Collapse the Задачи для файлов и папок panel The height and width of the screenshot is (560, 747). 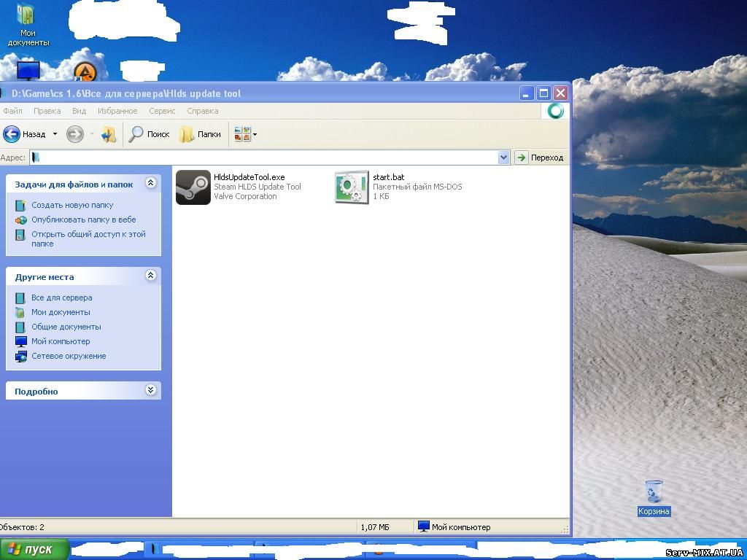[x=150, y=183]
